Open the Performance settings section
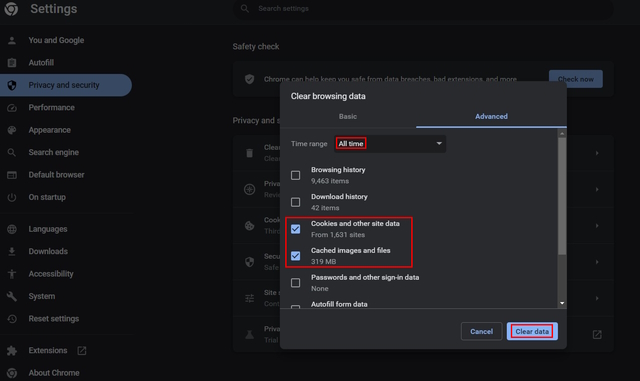 (51, 107)
